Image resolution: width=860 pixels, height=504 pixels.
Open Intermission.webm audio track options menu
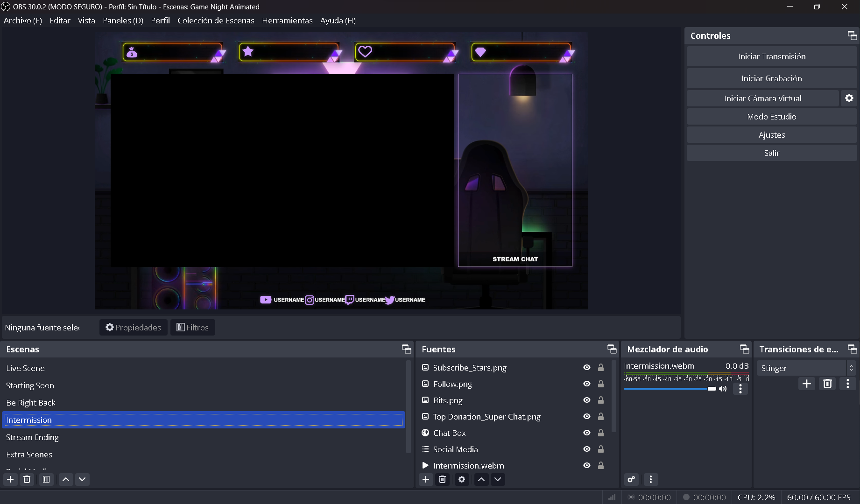[740, 389]
